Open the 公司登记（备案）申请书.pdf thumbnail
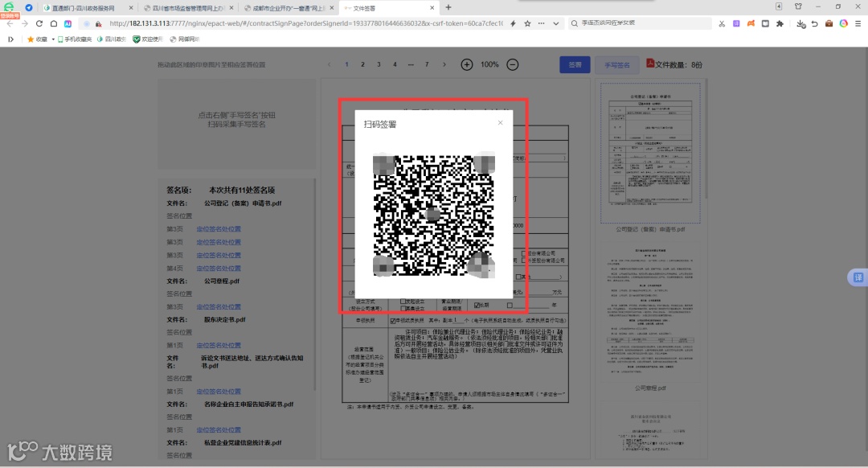 point(650,154)
